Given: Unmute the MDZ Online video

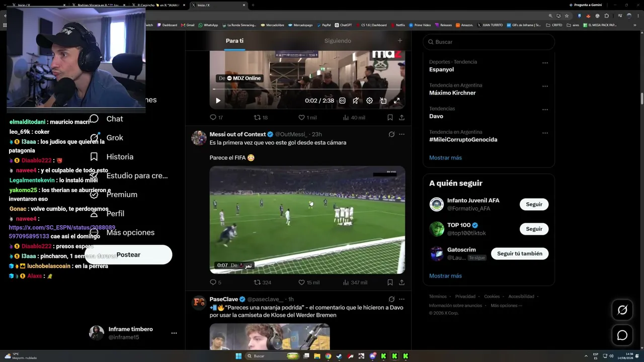Looking at the screenshot, I should [356, 101].
